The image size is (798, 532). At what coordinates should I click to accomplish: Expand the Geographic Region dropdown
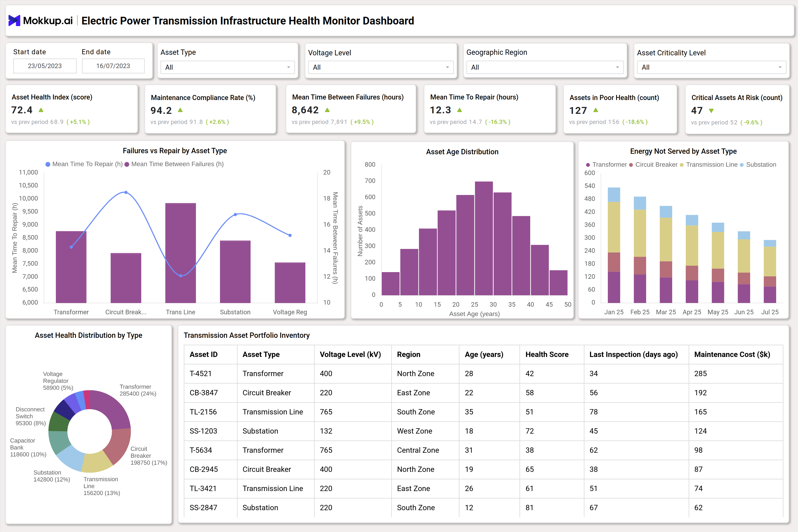point(545,67)
